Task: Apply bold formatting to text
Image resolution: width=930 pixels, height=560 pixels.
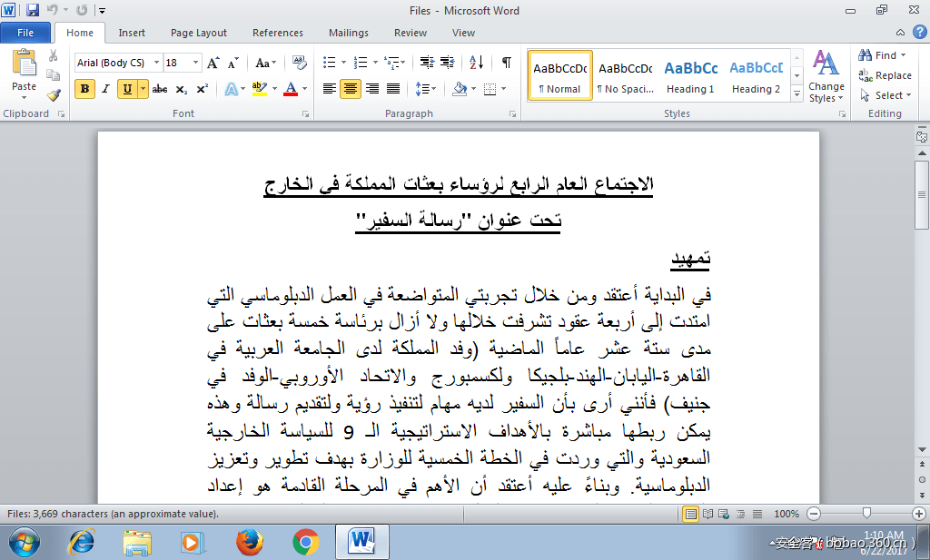Action: point(84,90)
